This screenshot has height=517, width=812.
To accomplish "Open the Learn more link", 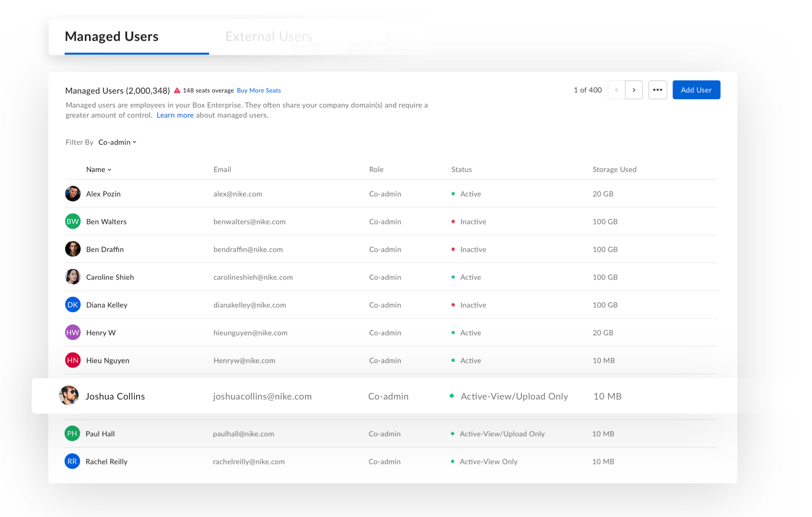I will (x=175, y=115).
